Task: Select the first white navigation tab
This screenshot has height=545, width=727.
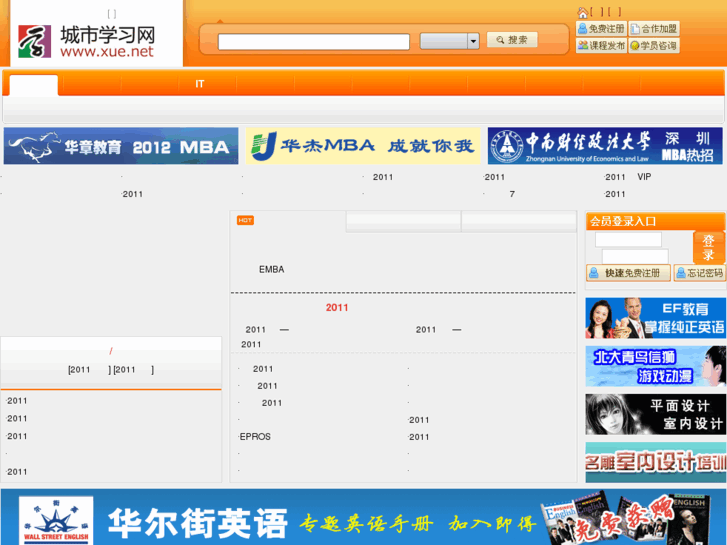Action: (34, 85)
